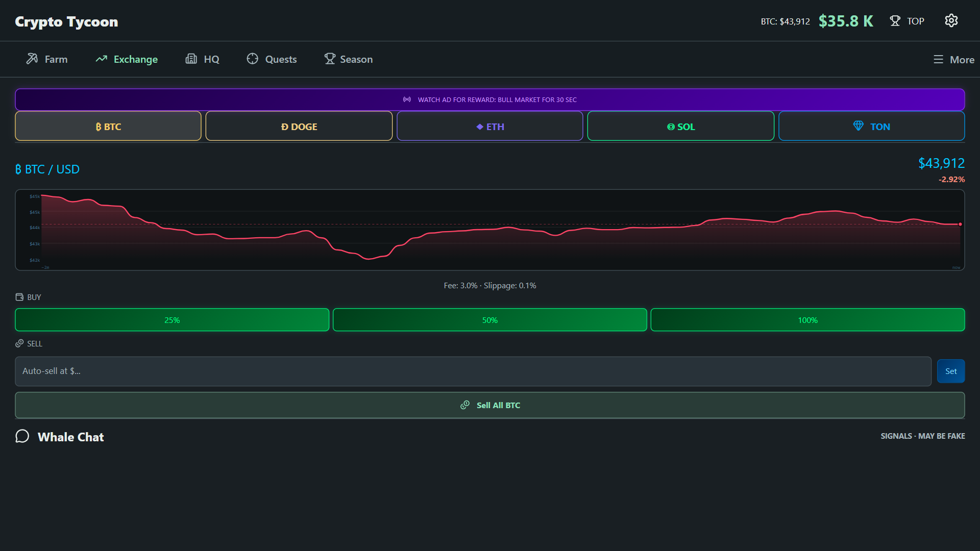Image resolution: width=980 pixels, height=551 pixels.
Task: Buy with 100% of balance
Action: click(x=807, y=320)
